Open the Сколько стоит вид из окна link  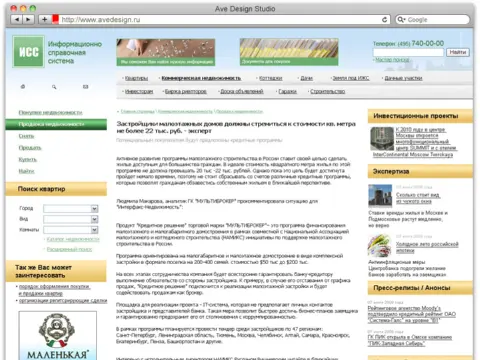tap(418, 198)
